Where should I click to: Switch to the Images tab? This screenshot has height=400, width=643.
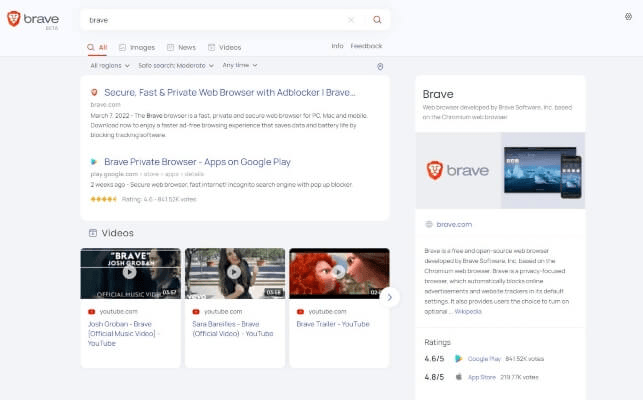137,48
